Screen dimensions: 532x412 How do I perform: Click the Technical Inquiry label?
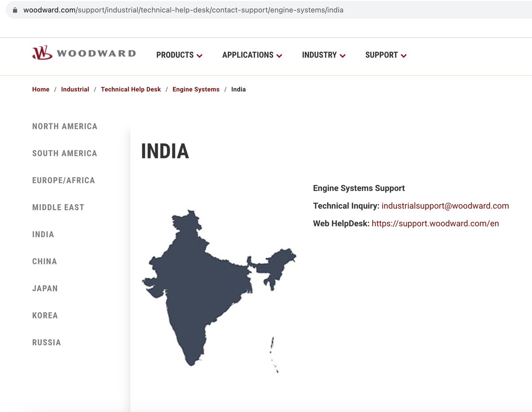(346, 206)
